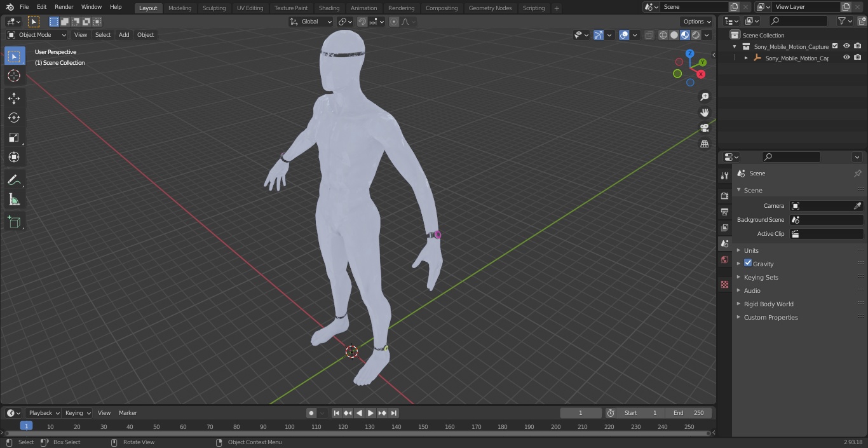Screen dimensions: 868x448
Task: Select the Annotate tool
Action: pos(14,180)
